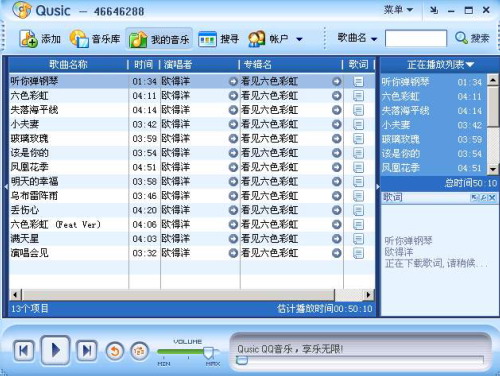Open lyrics icon for 凤凰花季
500x376 pixels.
358,167
